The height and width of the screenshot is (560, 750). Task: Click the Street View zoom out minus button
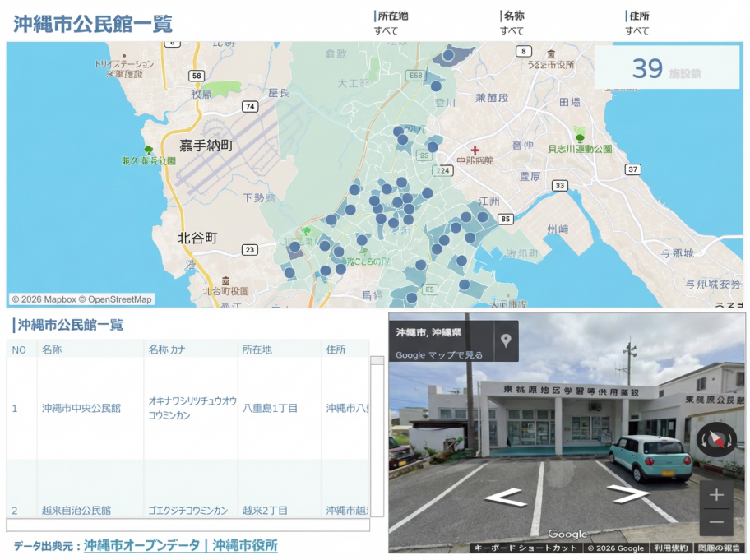pos(715,522)
